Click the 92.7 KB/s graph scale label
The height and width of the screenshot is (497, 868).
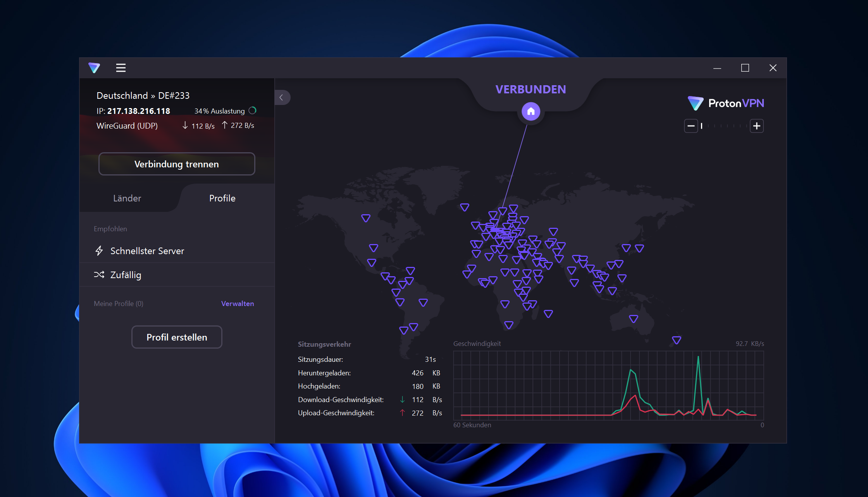point(750,344)
